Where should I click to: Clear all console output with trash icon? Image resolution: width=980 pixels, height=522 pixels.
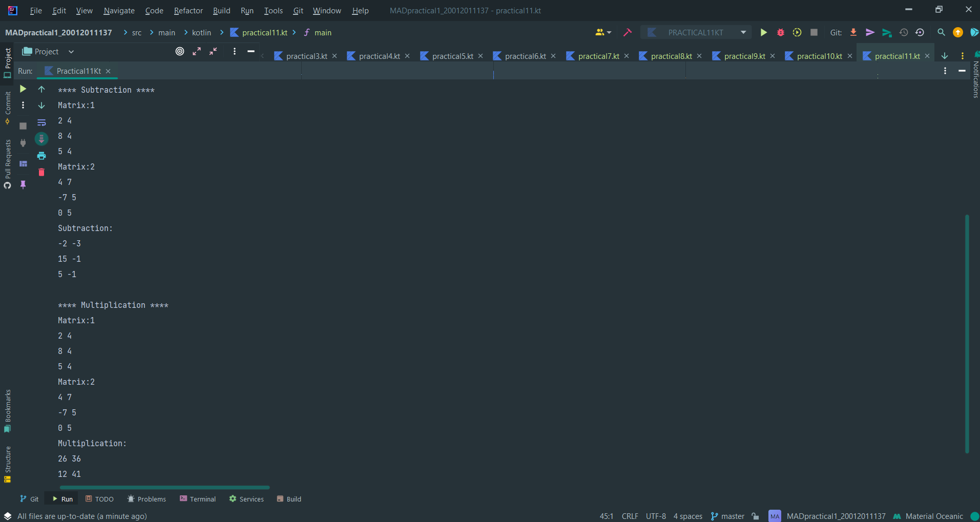pos(41,172)
